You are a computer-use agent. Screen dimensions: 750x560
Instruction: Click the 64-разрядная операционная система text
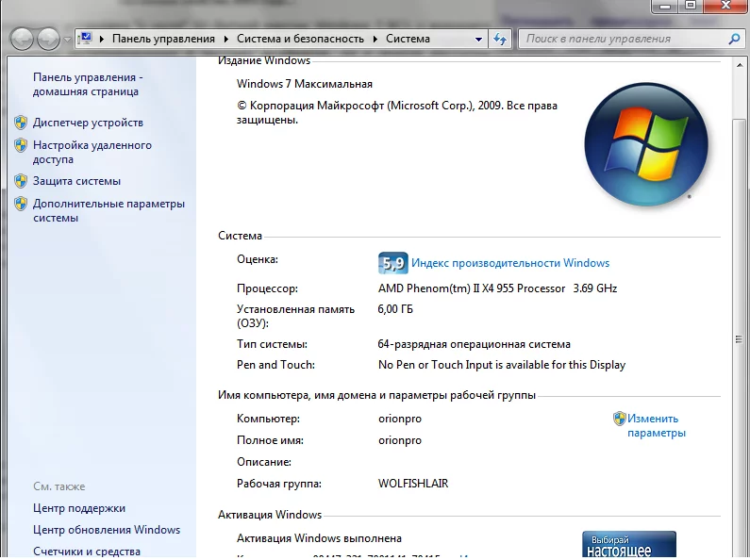[474, 344]
